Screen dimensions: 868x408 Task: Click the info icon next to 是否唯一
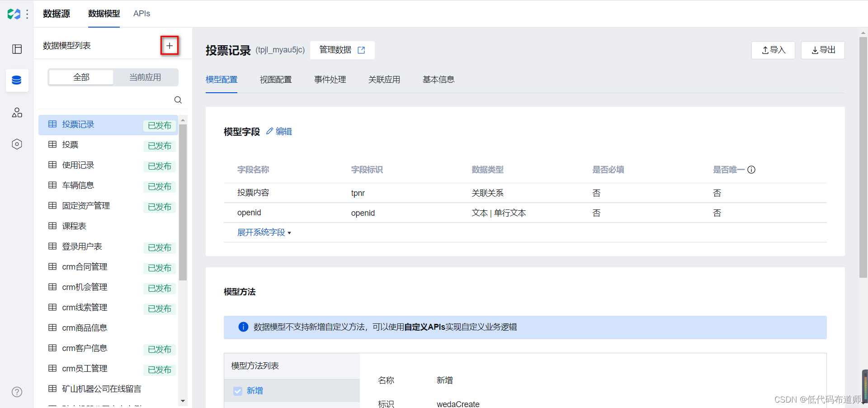coord(751,170)
